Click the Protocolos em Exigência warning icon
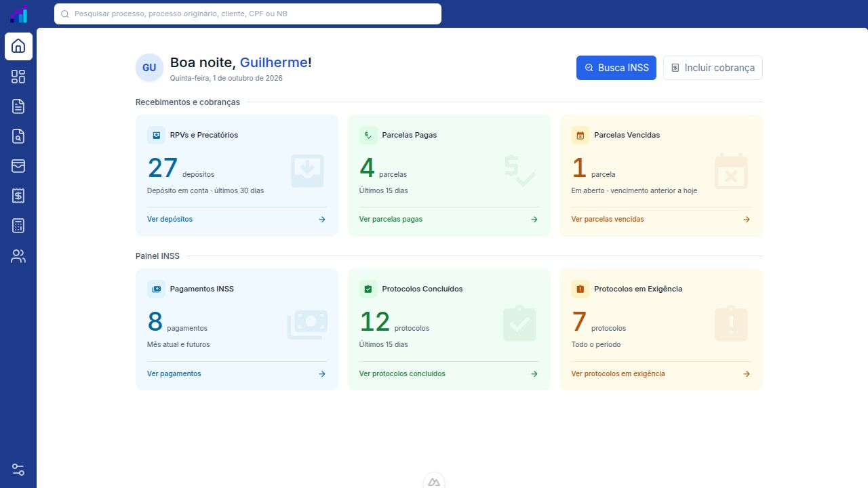The width and height of the screenshot is (868, 488). 580,289
